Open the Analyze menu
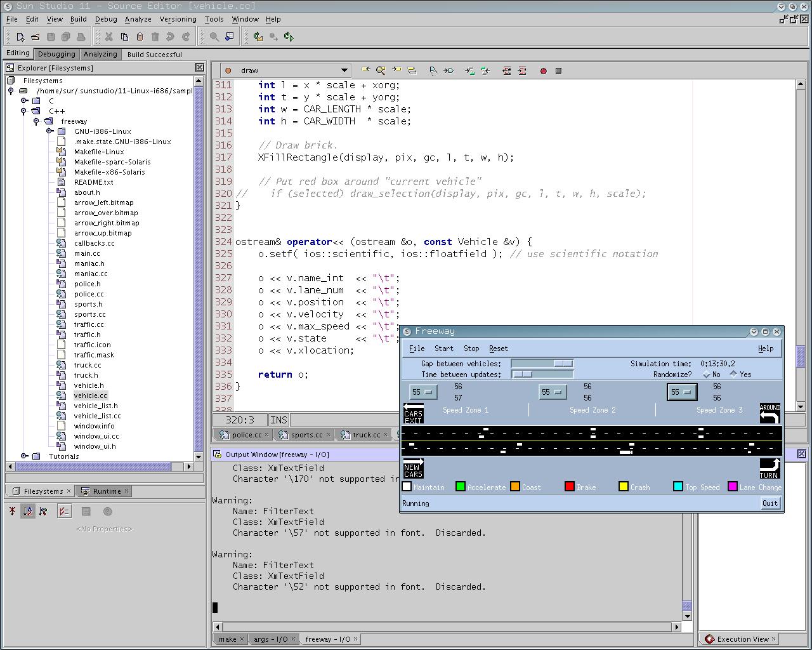The image size is (812, 650). pyautogui.click(x=138, y=19)
